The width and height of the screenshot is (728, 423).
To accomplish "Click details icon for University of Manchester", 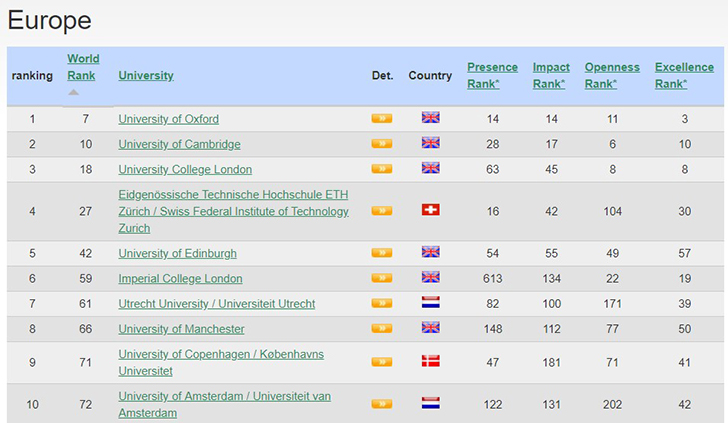I will tap(381, 328).
